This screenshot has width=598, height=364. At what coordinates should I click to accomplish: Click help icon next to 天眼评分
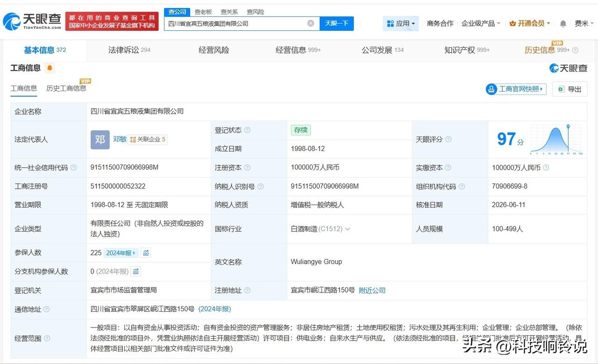point(448,139)
